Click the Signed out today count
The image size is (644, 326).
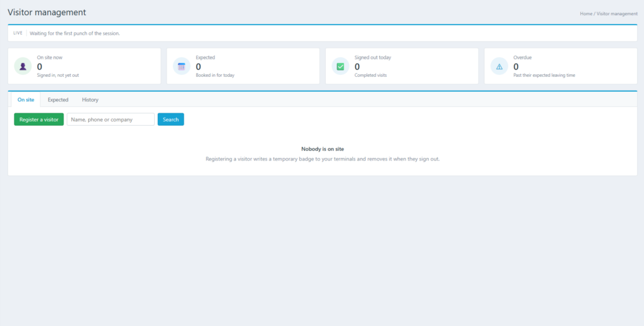pyautogui.click(x=357, y=67)
